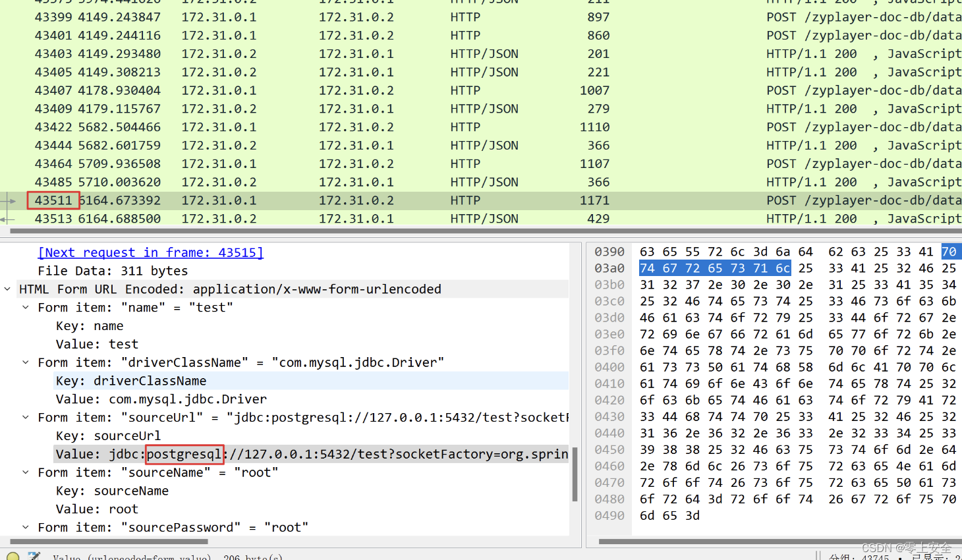Collapse Form item "name" = "test"
The height and width of the screenshot is (560, 962).
(26, 308)
